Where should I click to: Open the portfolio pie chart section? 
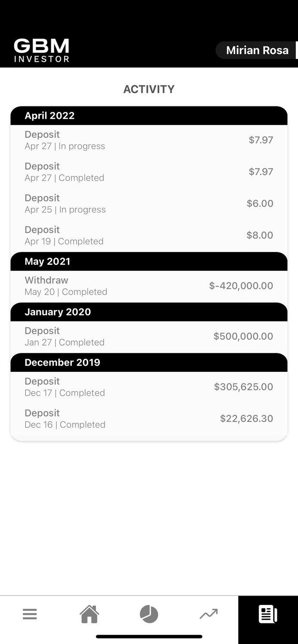149,614
